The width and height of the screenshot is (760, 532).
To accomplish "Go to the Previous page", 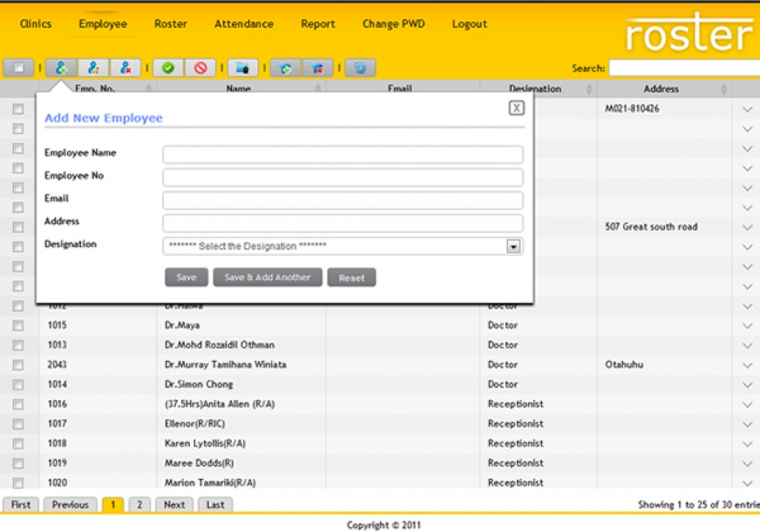I will (x=70, y=504).
